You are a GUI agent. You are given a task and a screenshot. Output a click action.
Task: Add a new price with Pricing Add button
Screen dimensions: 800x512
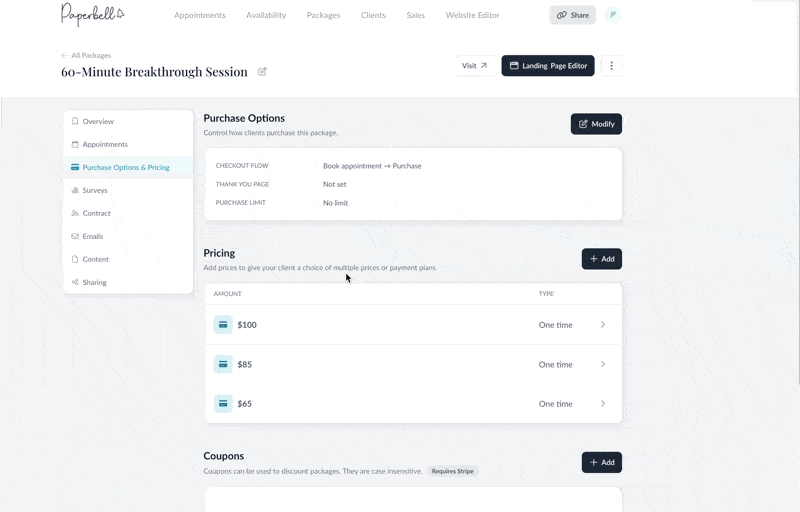coord(601,259)
